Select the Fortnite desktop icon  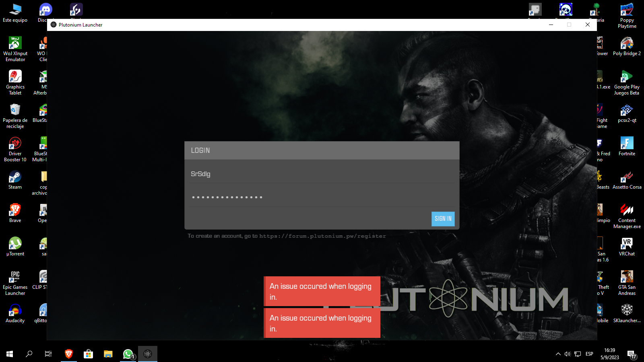click(x=627, y=146)
